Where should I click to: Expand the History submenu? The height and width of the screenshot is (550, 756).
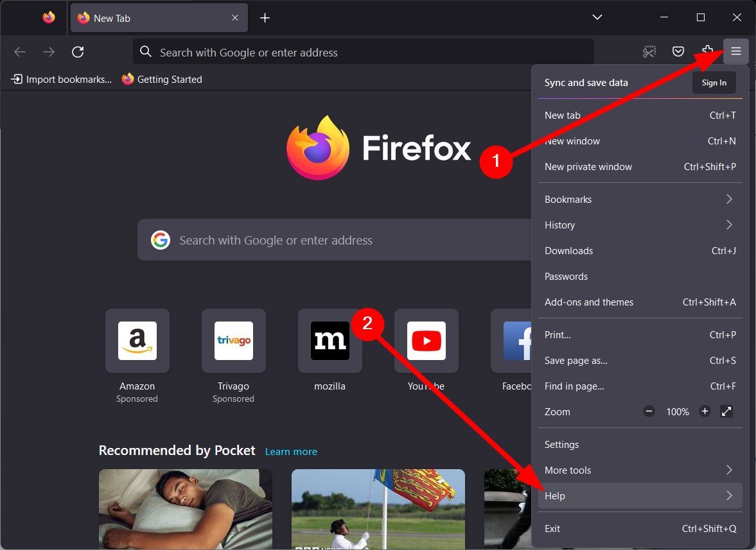(640, 225)
